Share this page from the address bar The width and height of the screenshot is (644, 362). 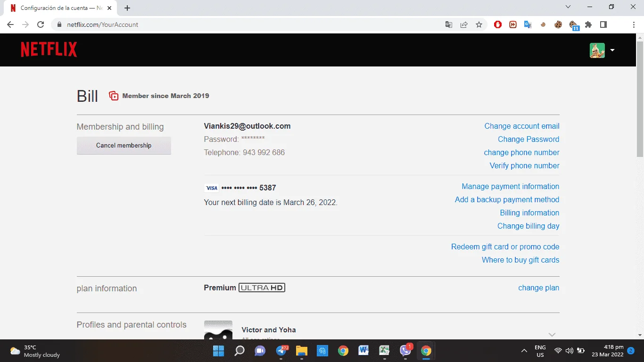pos(464,25)
